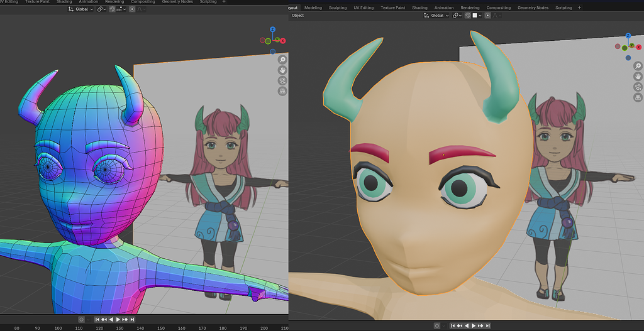The height and width of the screenshot is (331, 644).
Task: Open proportional falloff dropdown in left window
Action: [x=142, y=9]
